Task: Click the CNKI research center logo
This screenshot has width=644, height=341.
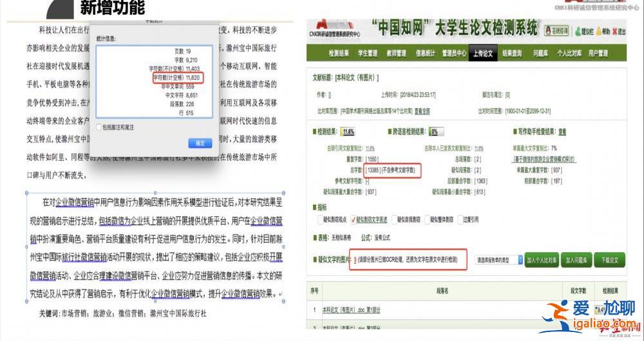Action: [x=335, y=29]
